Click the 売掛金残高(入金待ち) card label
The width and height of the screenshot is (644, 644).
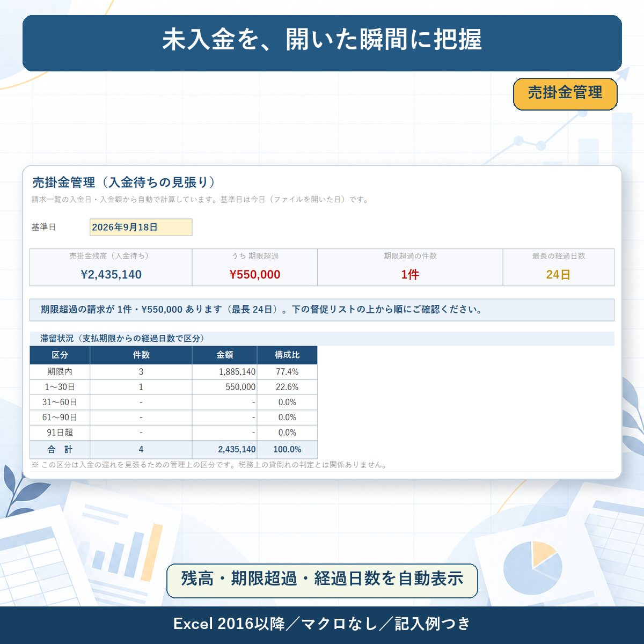(111, 256)
